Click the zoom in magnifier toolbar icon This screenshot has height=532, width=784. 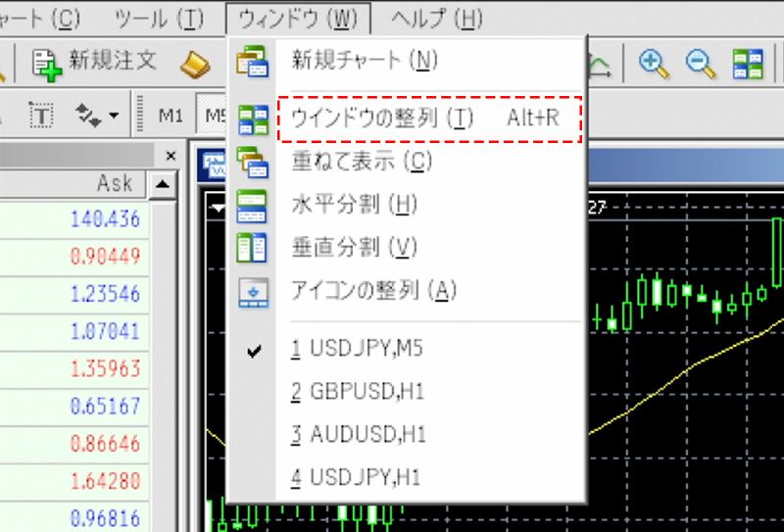point(653,64)
